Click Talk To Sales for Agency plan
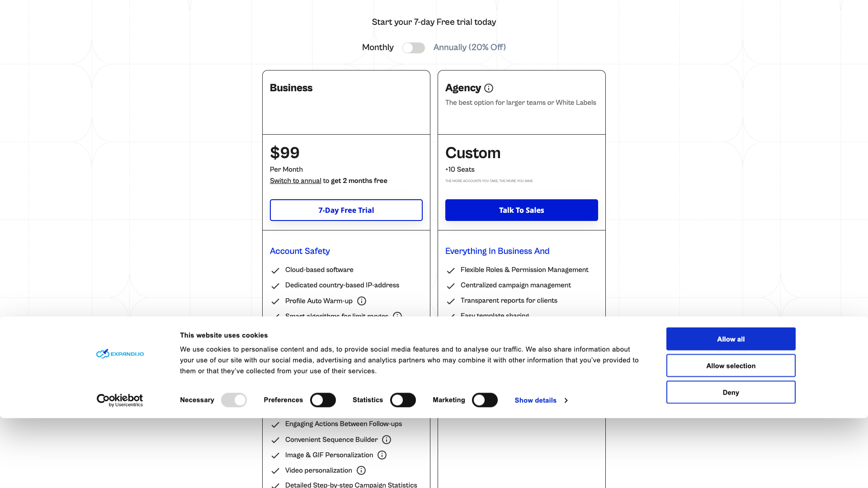Screen dimensions: 868x488 [521, 210]
